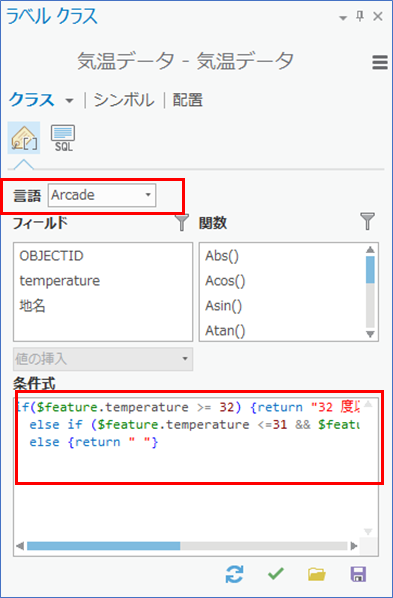Export the expression with the floppy disk icon
Image resolution: width=393 pixels, height=598 pixels.
(358, 574)
